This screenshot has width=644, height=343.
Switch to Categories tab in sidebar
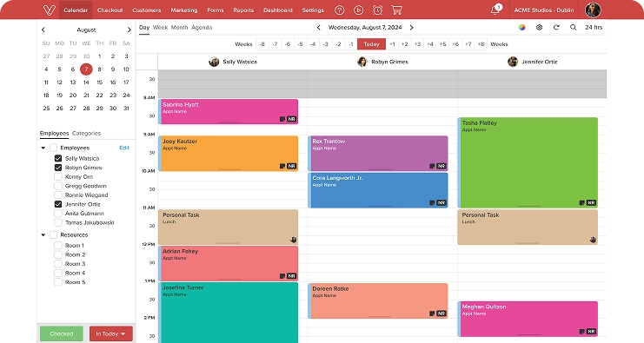(86, 134)
